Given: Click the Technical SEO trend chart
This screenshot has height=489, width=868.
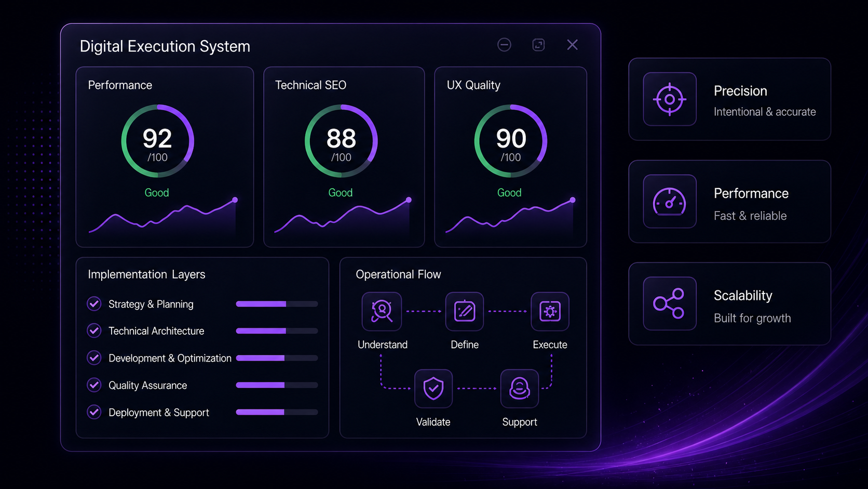Looking at the screenshot, I should [x=343, y=217].
